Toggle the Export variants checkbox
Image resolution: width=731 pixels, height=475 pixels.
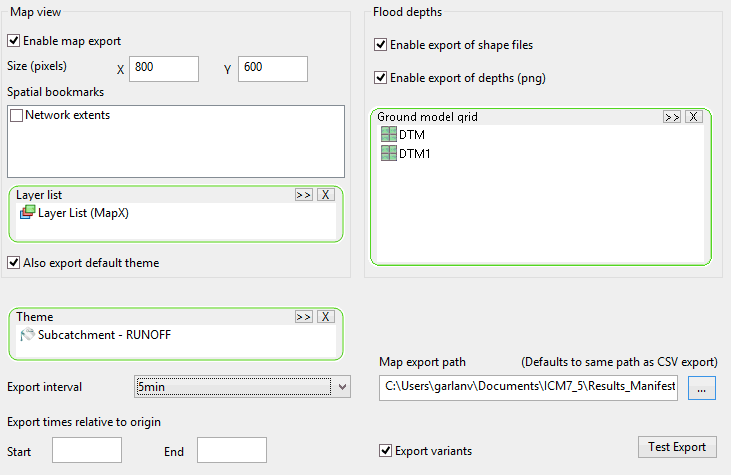pyautogui.click(x=386, y=451)
